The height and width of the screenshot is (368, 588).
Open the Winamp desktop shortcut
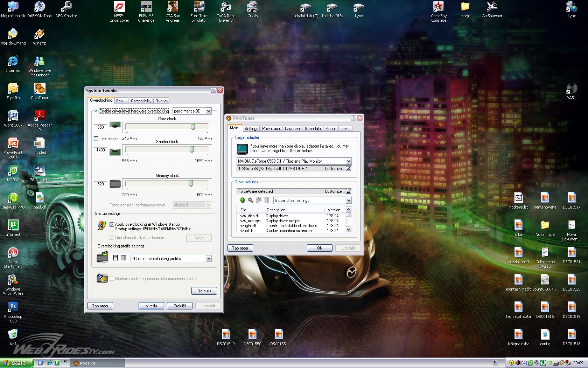40,37
